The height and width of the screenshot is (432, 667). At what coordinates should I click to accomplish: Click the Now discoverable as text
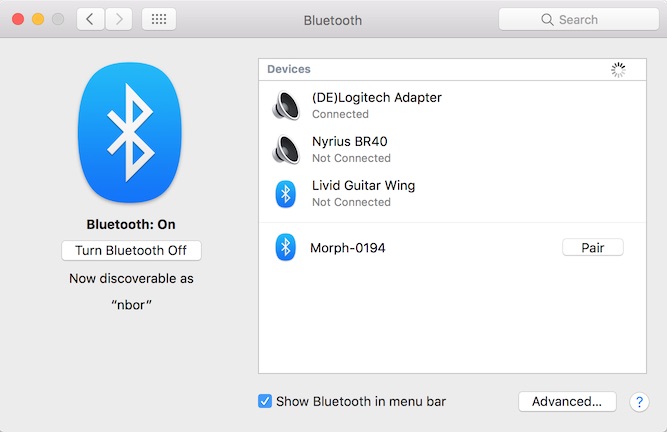tap(131, 279)
